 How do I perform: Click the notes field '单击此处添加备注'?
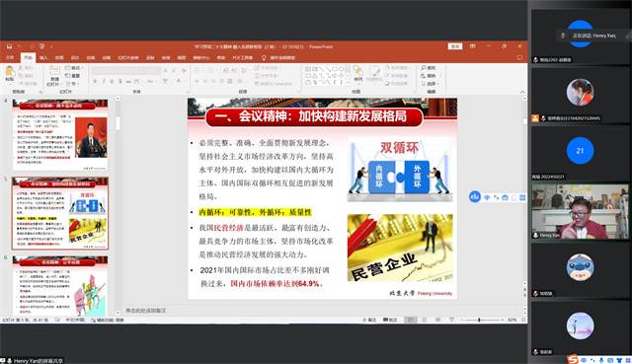145,311
